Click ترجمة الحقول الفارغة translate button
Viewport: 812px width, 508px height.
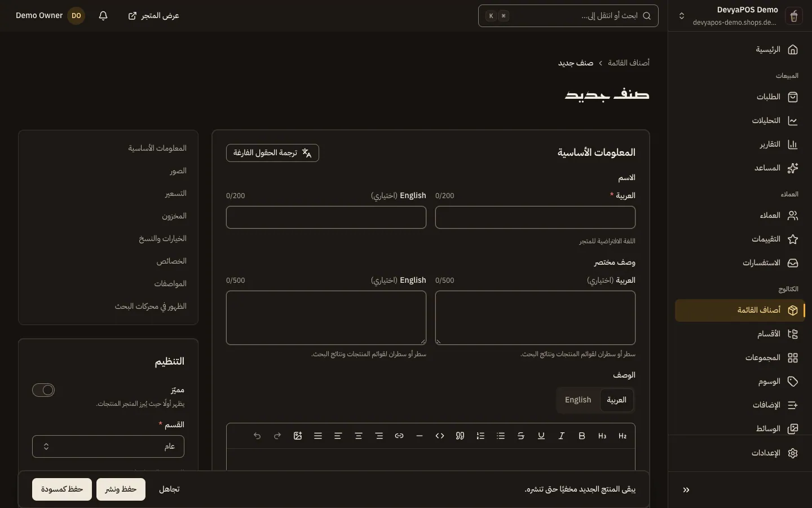pos(272,153)
